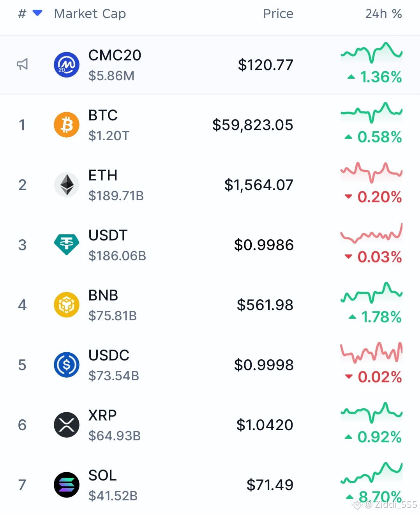Sort coins by Price column header
The width and height of the screenshot is (420, 514).
click(x=278, y=14)
